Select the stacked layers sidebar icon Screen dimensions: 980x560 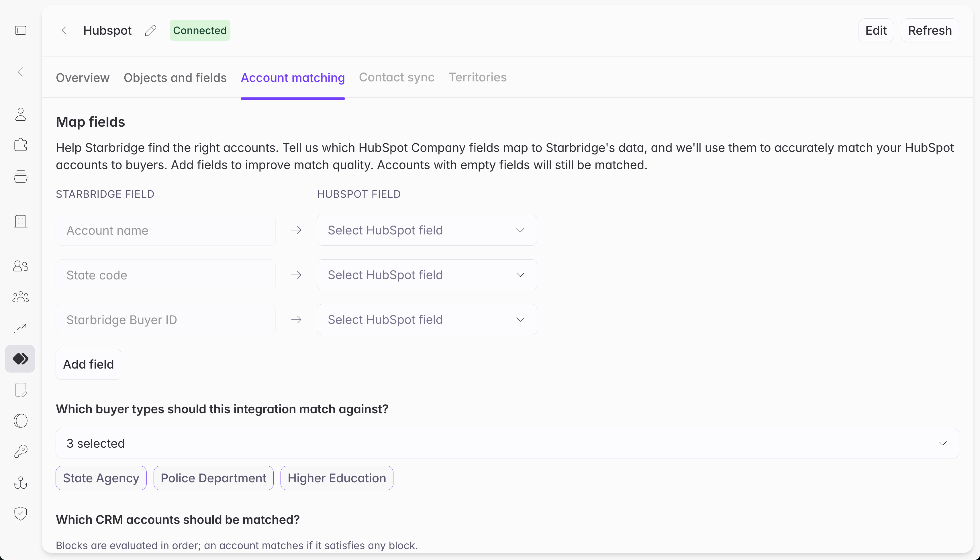pyautogui.click(x=20, y=176)
